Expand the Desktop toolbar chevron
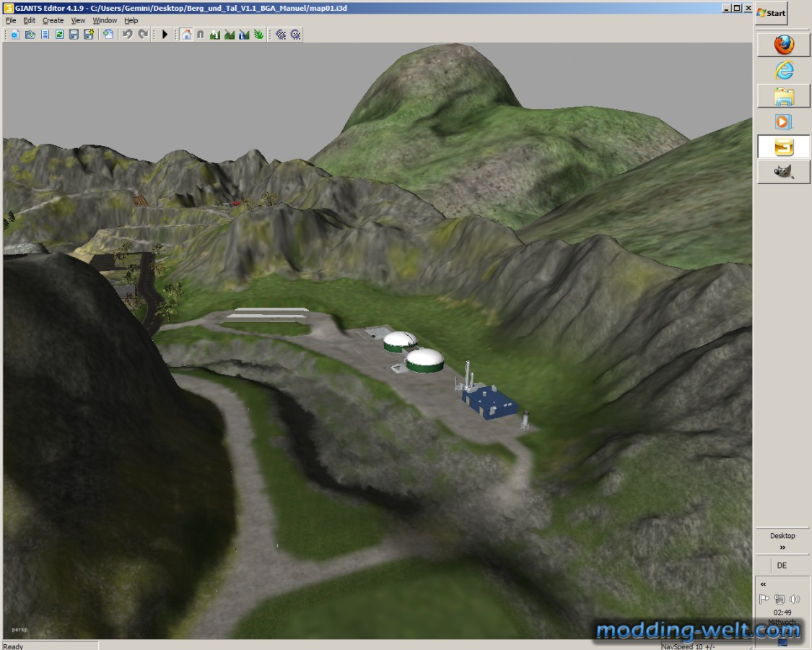The height and width of the screenshot is (650, 812). coord(782,547)
